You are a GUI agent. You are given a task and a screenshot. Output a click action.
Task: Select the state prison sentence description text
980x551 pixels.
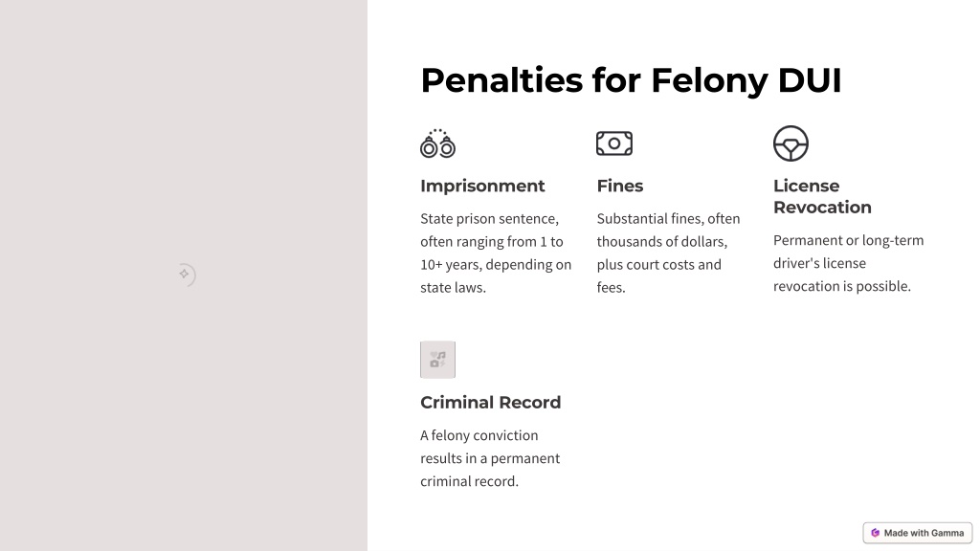coord(496,253)
